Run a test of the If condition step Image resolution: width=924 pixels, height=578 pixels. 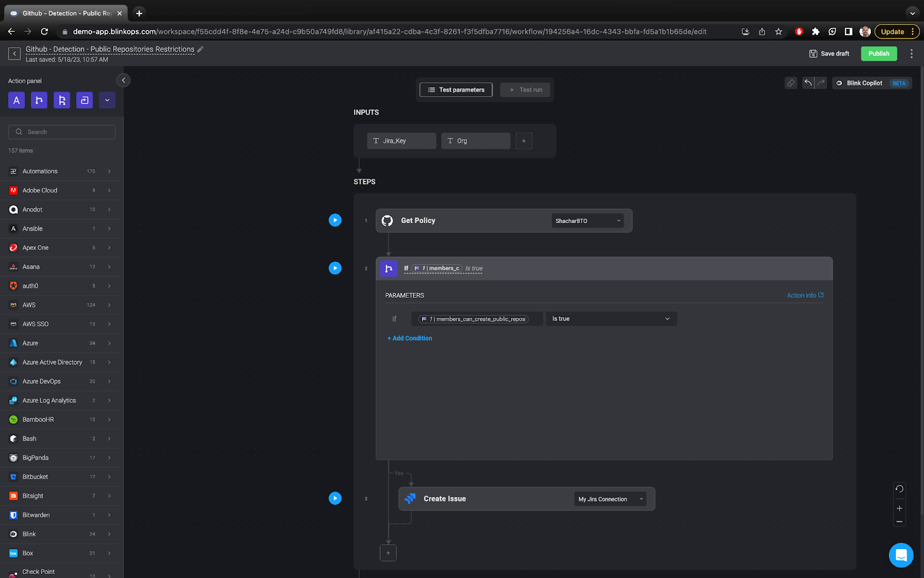point(335,268)
